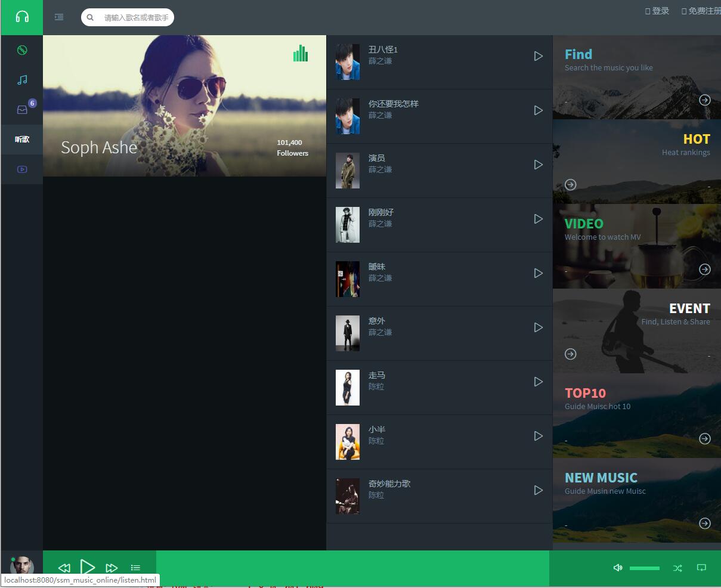721x588 pixels.
Task: Click the green equalizer bars icon
Action: [x=301, y=53]
